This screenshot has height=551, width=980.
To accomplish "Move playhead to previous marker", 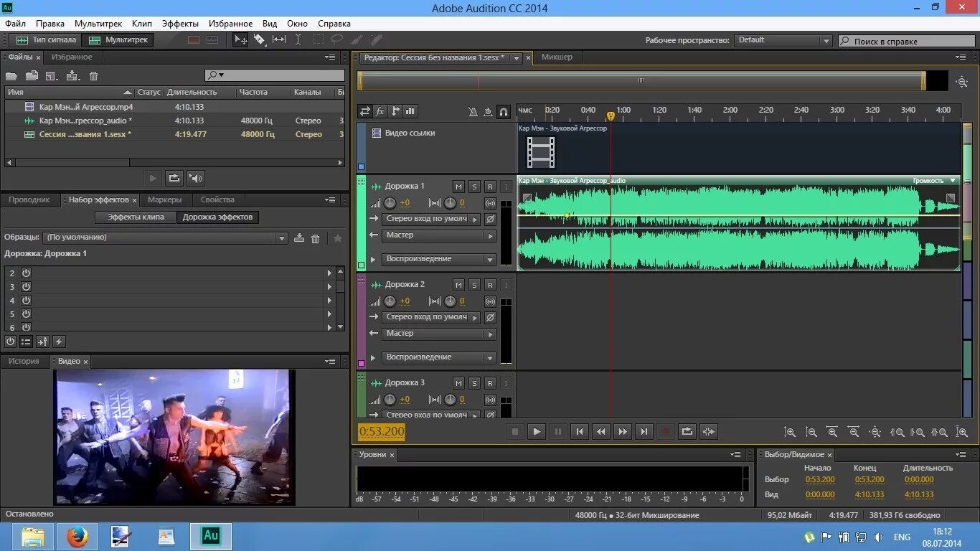I will click(x=579, y=431).
